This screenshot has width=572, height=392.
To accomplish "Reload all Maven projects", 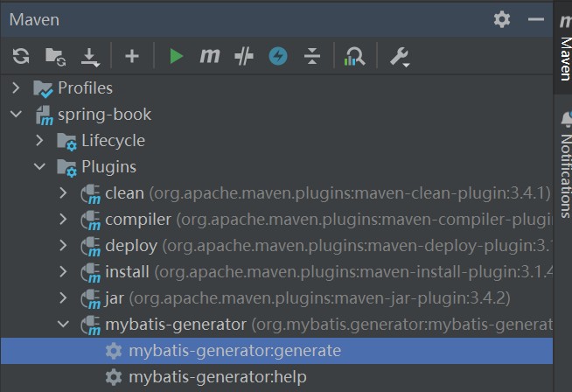I will pos(21,56).
